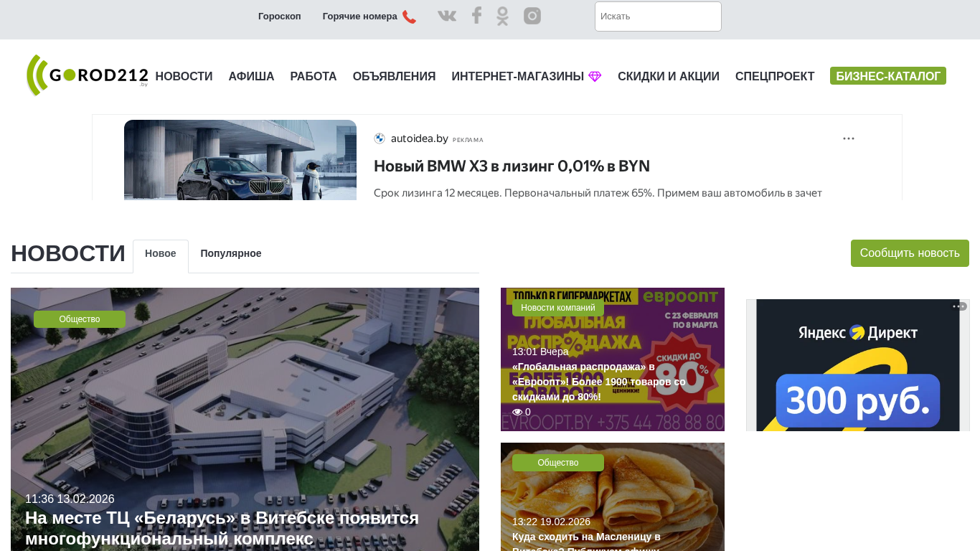980x551 pixels.
Task: Go to the НОВОСТИ menu section
Action: pos(184,77)
